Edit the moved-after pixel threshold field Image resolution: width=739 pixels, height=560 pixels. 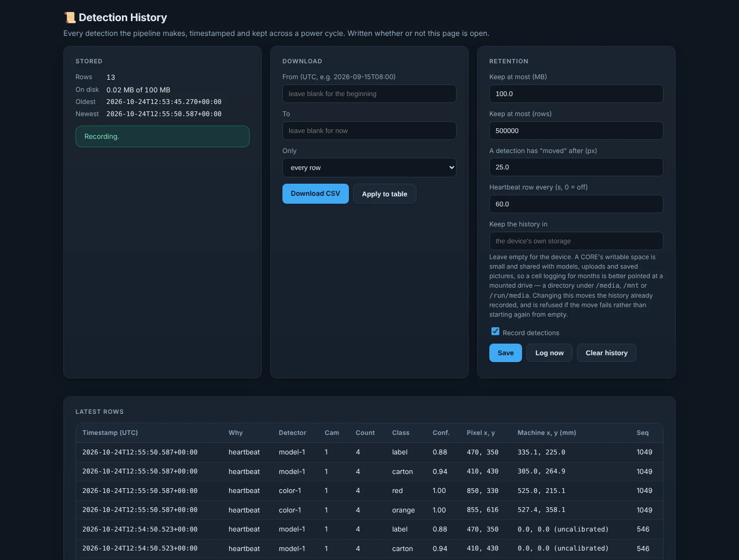coord(576,167)
